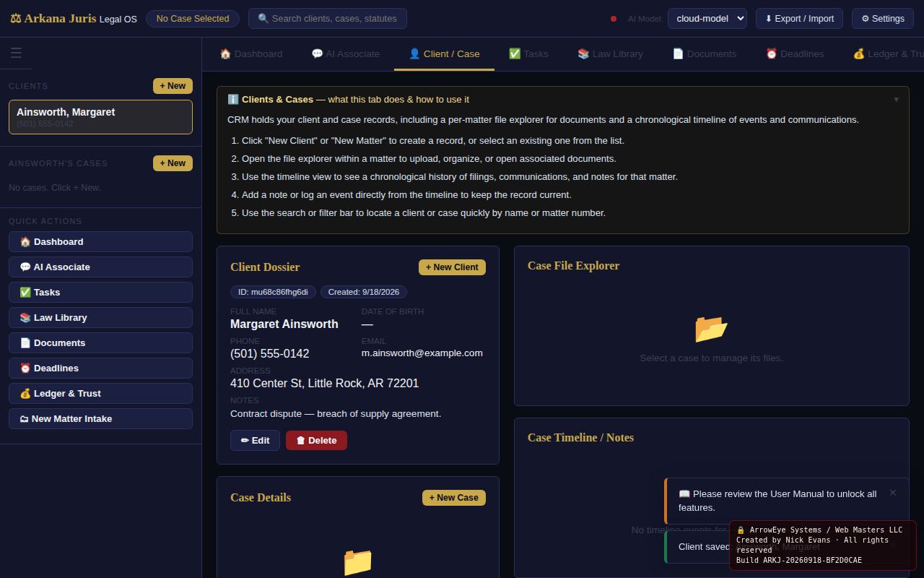Open Deadlines from quick actions sidebar
924x578 pixels.
[100, 368]
